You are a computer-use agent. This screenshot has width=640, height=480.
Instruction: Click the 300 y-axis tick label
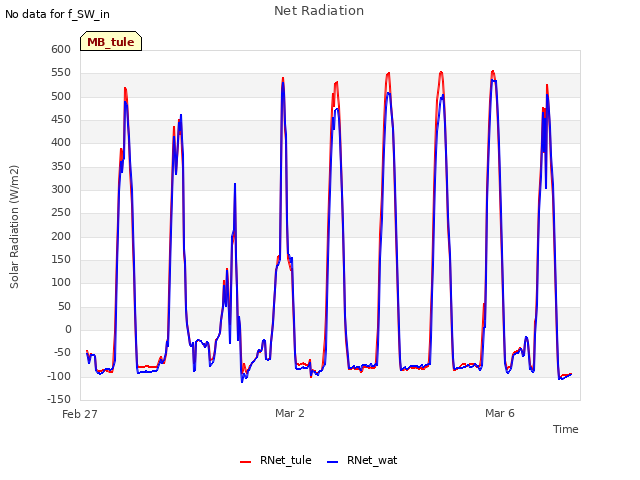pyautogui.click(x=61, y=189)
